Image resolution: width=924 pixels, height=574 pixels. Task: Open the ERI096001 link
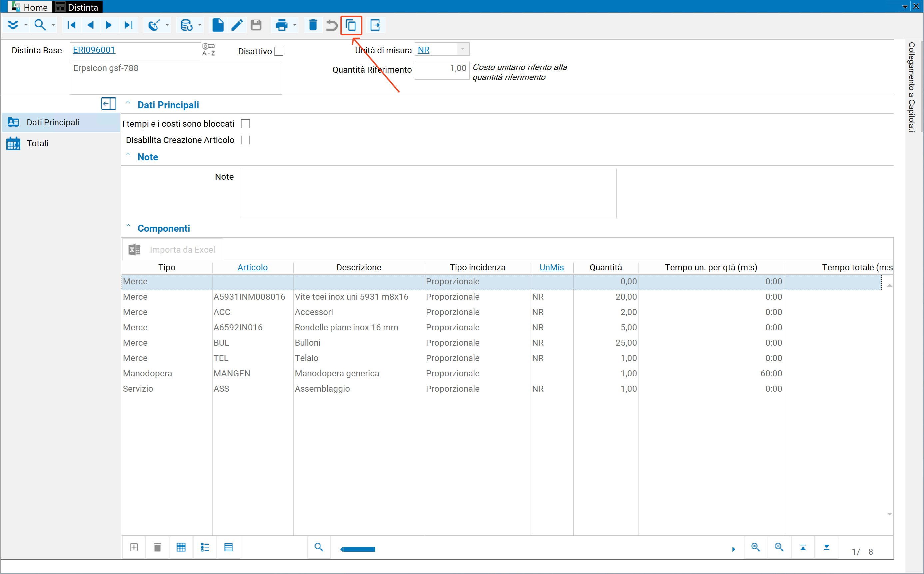(x=94, y=50)
